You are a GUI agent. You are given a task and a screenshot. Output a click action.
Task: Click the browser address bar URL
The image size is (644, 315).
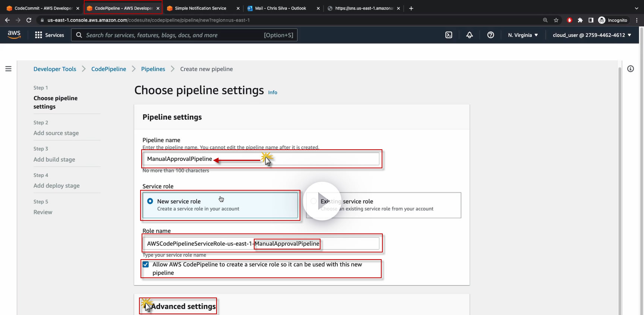(148, 20)
